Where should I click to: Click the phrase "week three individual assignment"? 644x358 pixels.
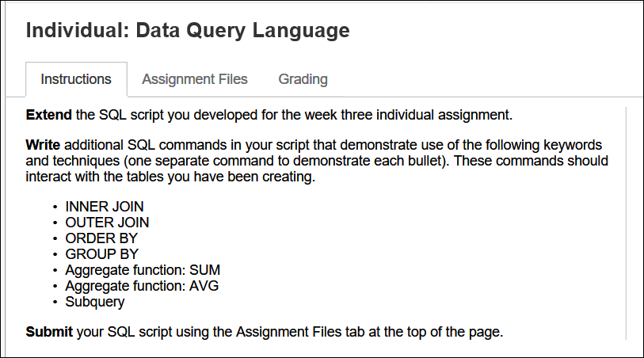pyautogui.click(x=413, y=115)
